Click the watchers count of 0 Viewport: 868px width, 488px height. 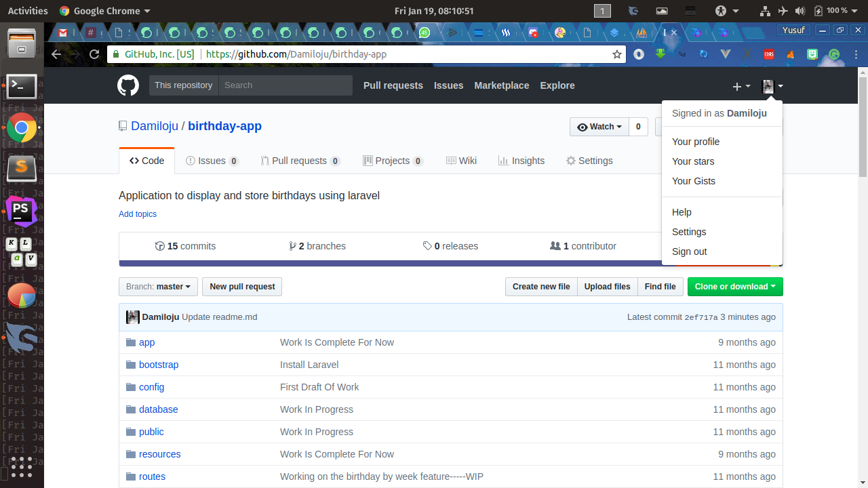coord(638,127)
